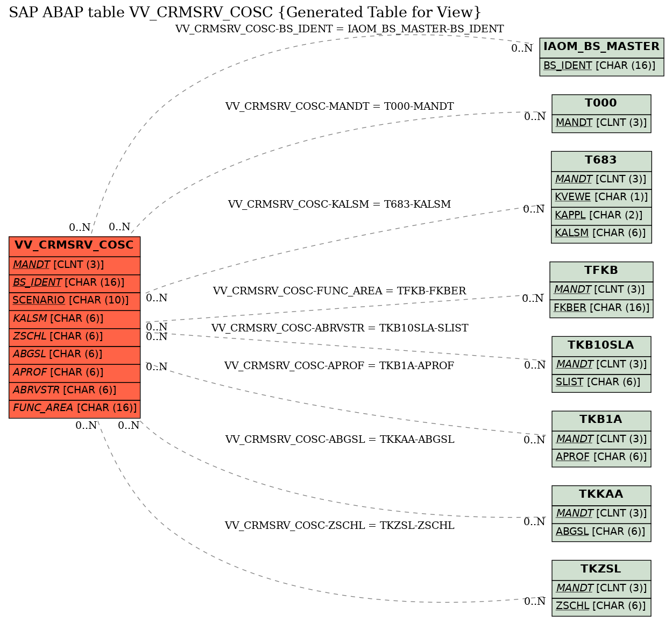672x622 pixels.
Task: Select the VV_CRMSRV_COSC table header
Action: coord(75,246)
